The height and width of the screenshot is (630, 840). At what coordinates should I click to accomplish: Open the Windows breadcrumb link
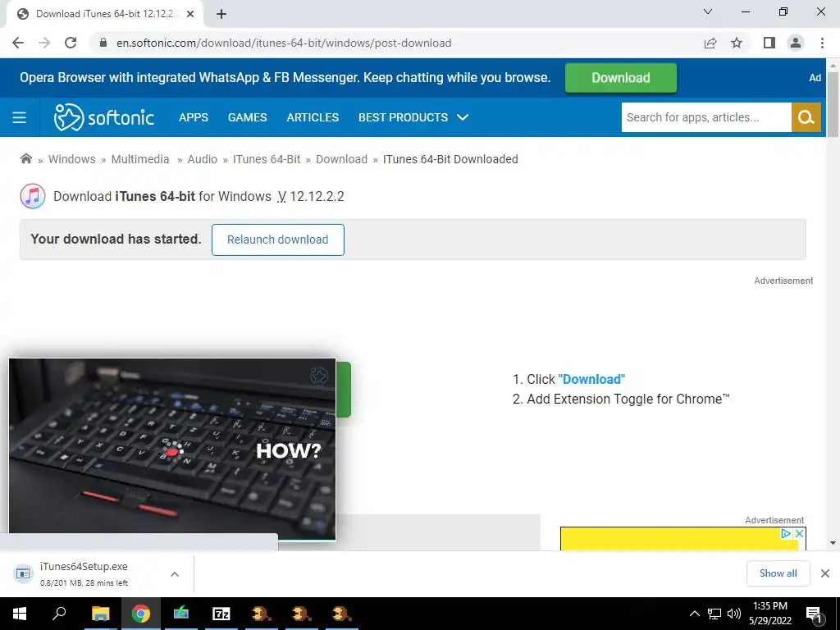pos(72,159)
